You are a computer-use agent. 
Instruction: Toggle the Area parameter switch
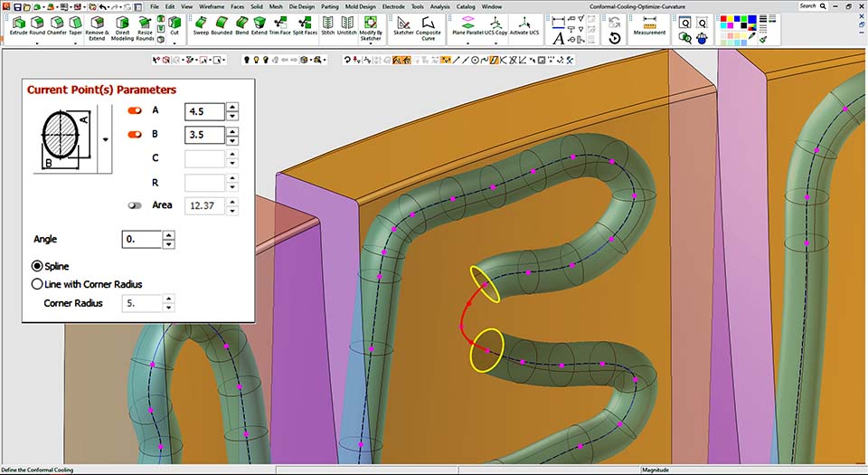coord(136,205)
